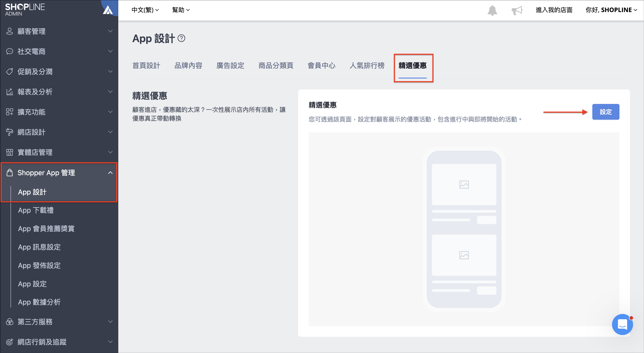This screenshot has width=644, height=353.
Task: Open App 設定 in the sidebar
Action: pyautogui.click(x=32, y=284)
